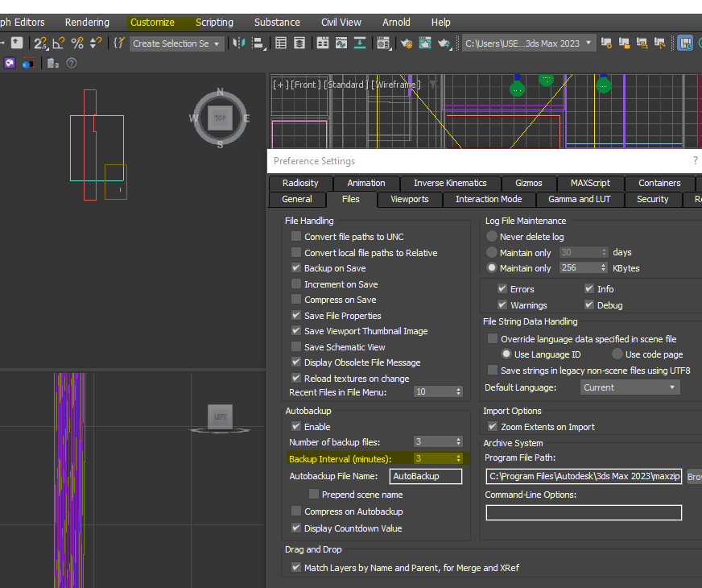The width and height of the screenshot is (702, 588).
Task: Check Convert file paths to UNC
Action: [x=296, y=237]
